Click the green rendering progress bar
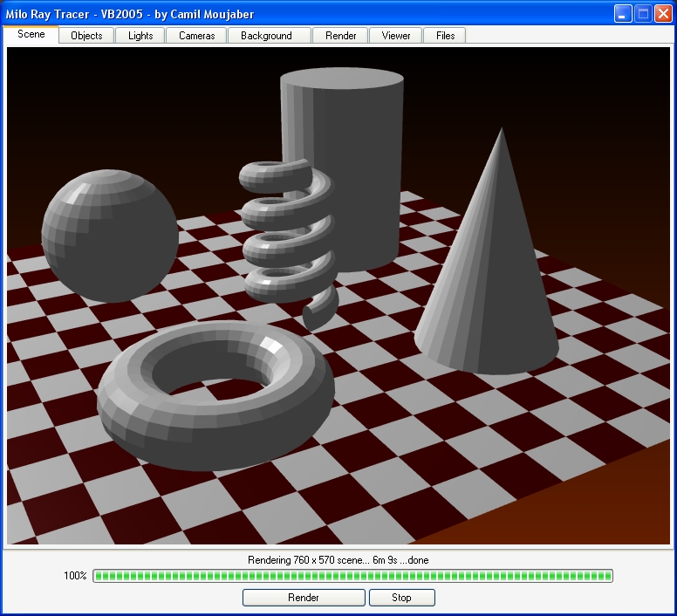677x616 pixels. (x=352, y=575)
